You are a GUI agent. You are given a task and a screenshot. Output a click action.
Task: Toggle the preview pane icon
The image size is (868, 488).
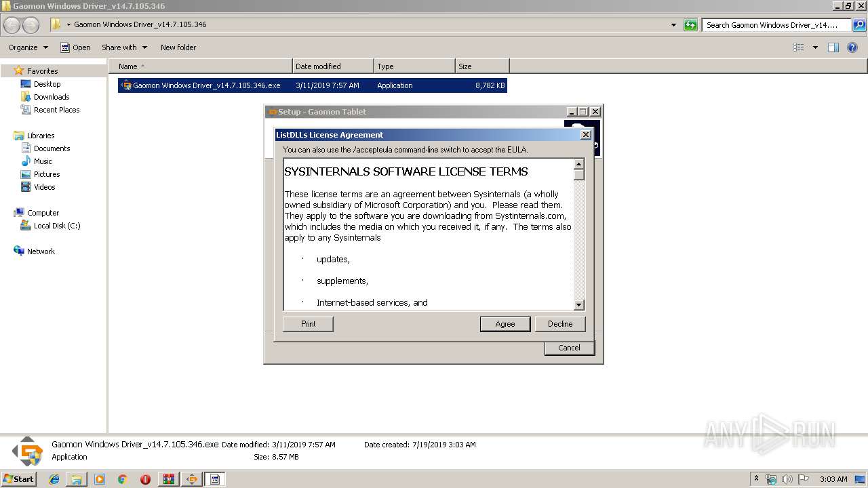[x=833, y=47]
